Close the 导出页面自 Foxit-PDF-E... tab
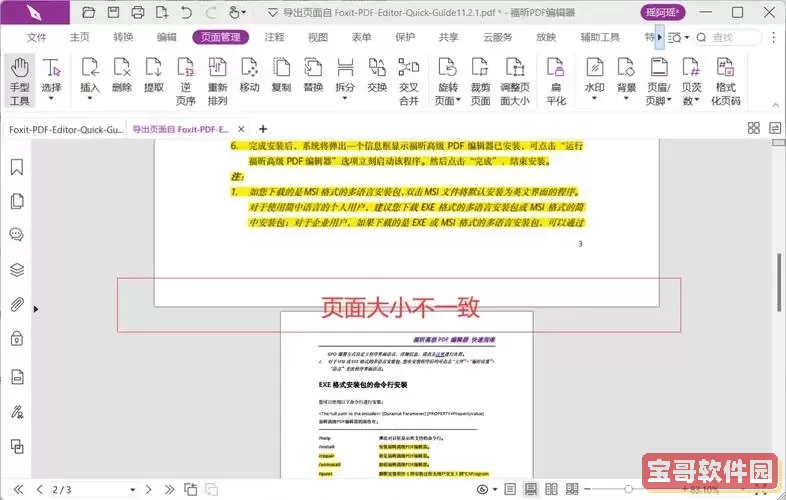 coord(241,129)
